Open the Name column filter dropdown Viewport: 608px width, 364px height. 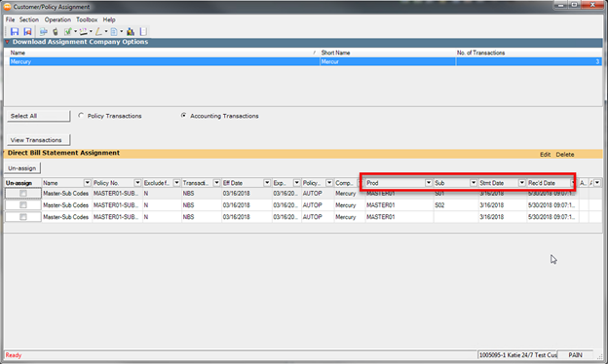click(88, 183)
